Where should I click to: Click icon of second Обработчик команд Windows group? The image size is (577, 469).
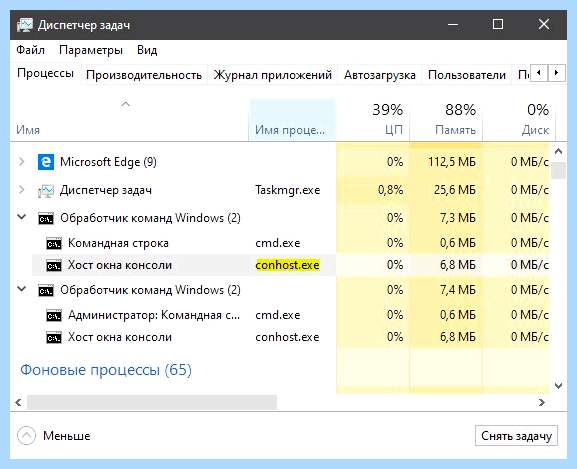tap(46, 291)
